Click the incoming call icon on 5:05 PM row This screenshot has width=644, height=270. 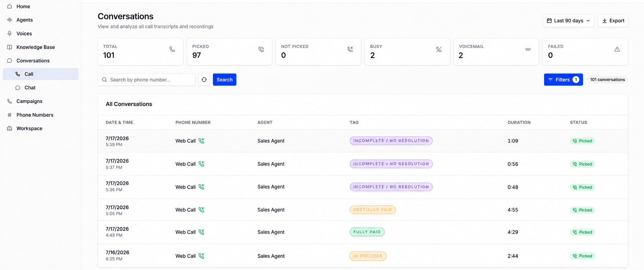pos(202,210)
